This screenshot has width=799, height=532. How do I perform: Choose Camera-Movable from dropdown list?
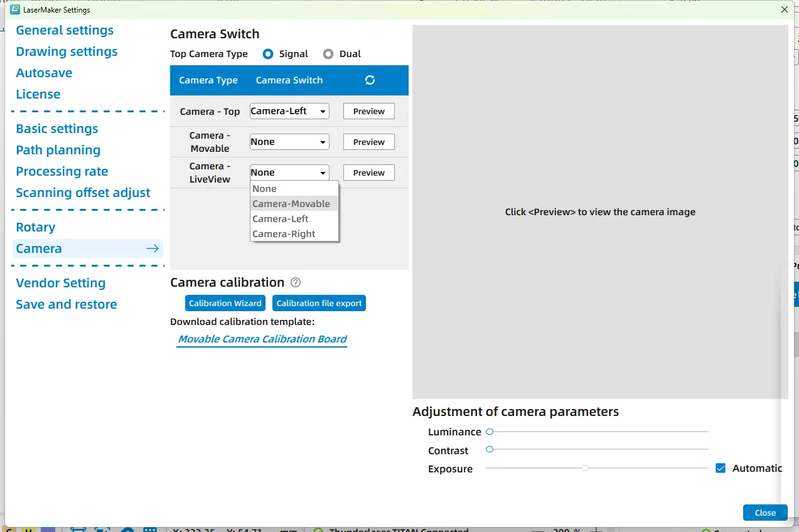click(x=291, y=204)
